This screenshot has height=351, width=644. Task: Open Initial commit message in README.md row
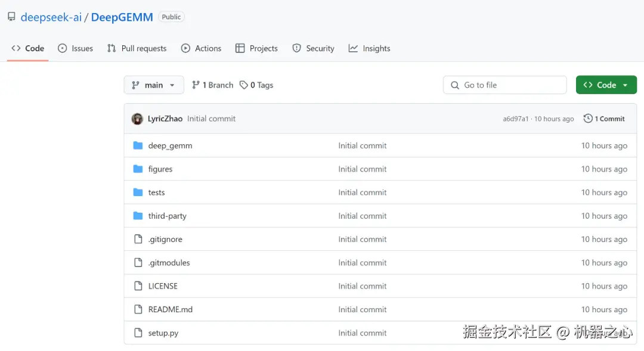363,309
